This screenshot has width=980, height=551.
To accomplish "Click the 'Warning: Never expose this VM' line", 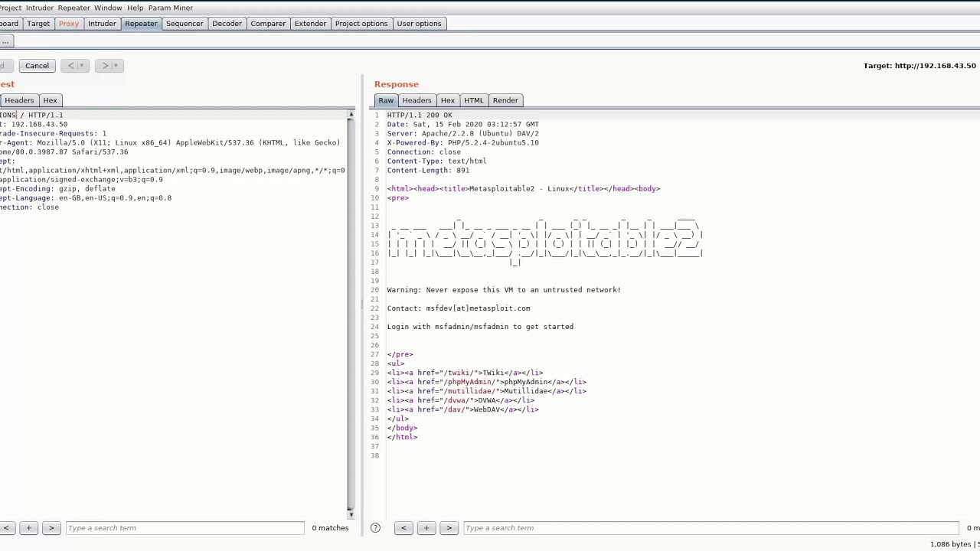I will coord(504,290).
